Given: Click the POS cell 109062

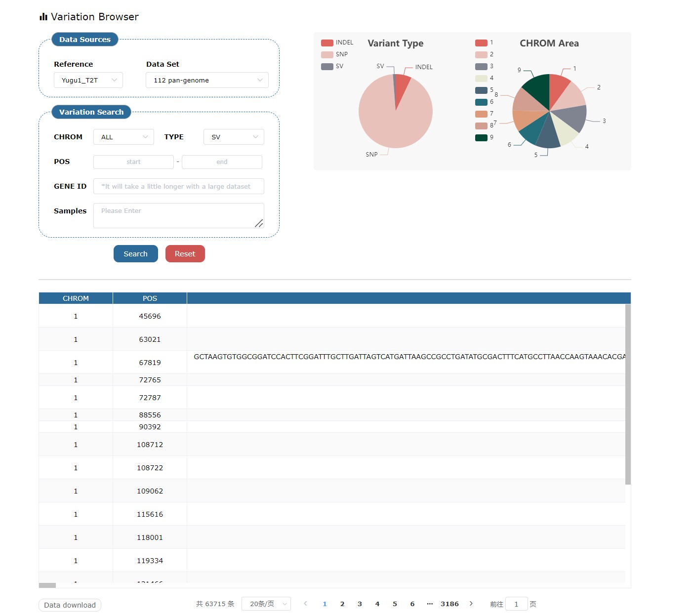Looking at the screenshot, I should click(150, 491).
